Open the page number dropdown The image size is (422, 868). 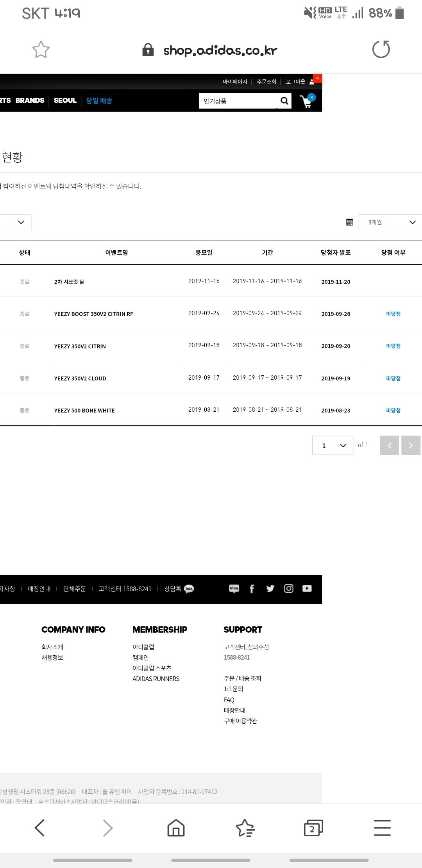(x=333, y=445)
